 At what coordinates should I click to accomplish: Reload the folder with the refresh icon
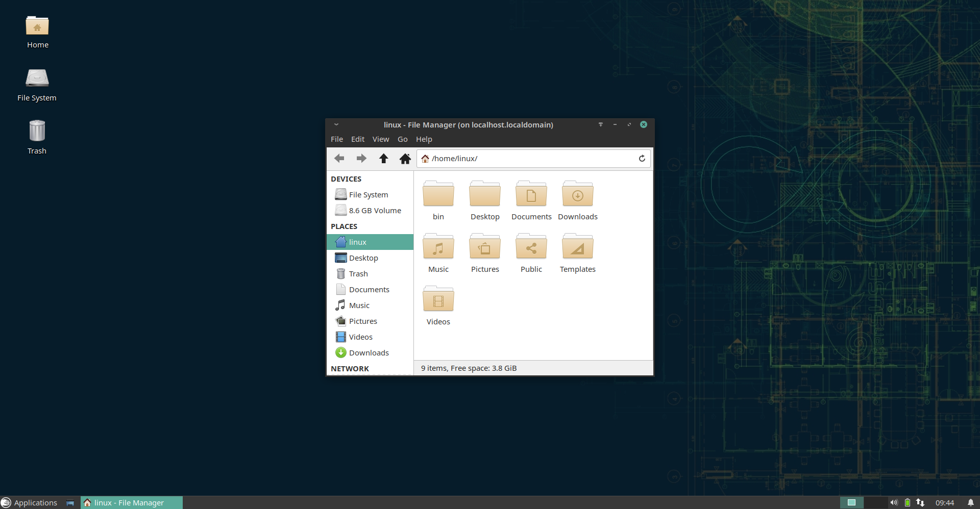click(642, 159)
